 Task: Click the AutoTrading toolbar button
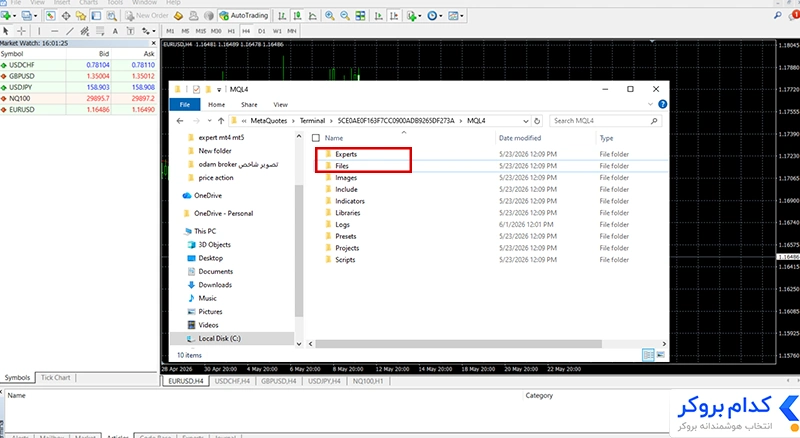[x=244, y=16]
